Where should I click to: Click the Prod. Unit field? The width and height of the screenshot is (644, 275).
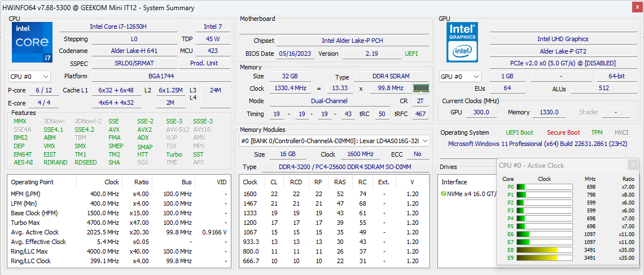click(204, 63)
